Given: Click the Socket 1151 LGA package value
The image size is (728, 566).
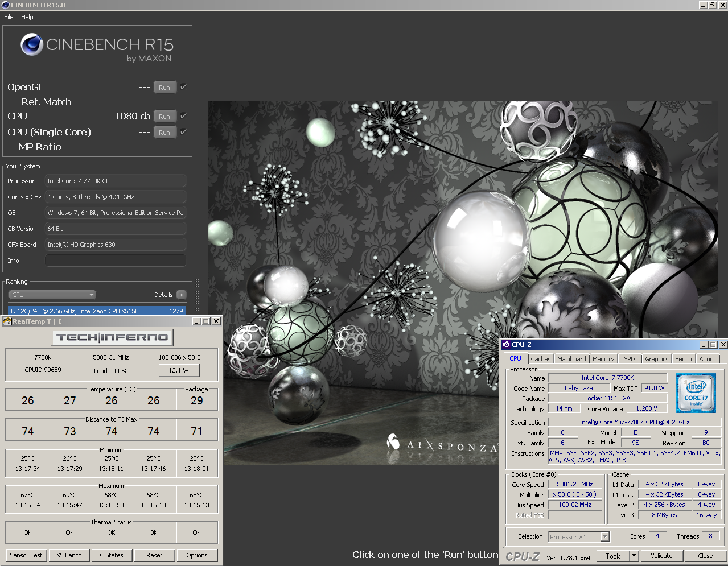Looking at the screenshot, I should [607, 398].
